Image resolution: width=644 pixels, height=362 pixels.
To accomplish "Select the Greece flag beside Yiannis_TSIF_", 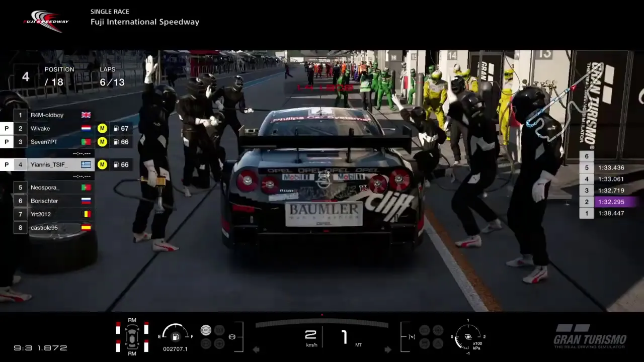I will [86, 164].
